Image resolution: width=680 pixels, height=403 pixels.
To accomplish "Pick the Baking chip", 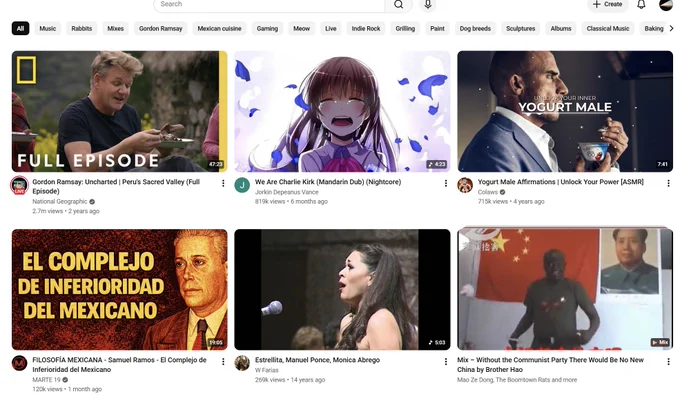I will pos(654,29).
